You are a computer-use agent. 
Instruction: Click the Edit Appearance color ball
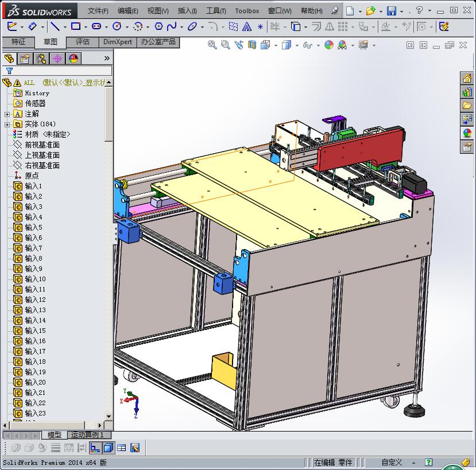click(x=329, y=45)
